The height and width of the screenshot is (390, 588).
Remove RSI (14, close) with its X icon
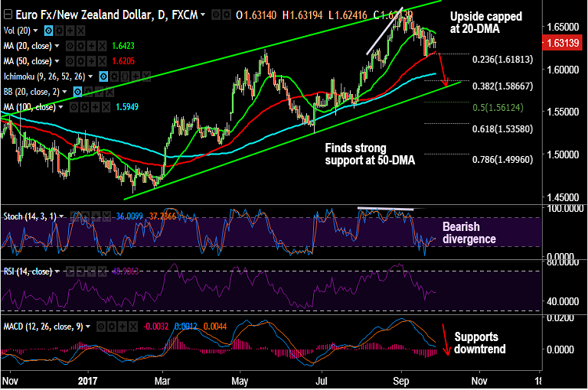pyautogui.click(x=103, y=271)
